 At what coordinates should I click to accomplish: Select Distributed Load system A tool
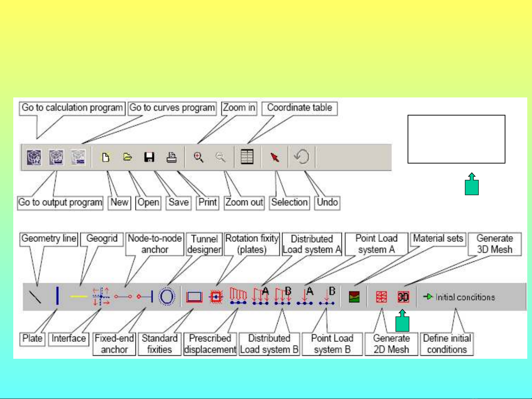(260, 296)
